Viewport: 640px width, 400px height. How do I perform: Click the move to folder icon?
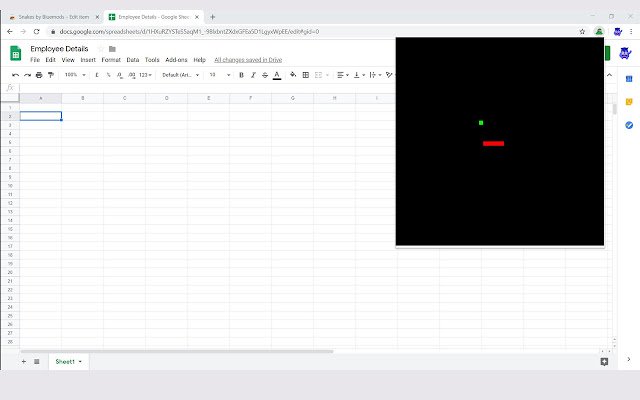click(112, 49)
